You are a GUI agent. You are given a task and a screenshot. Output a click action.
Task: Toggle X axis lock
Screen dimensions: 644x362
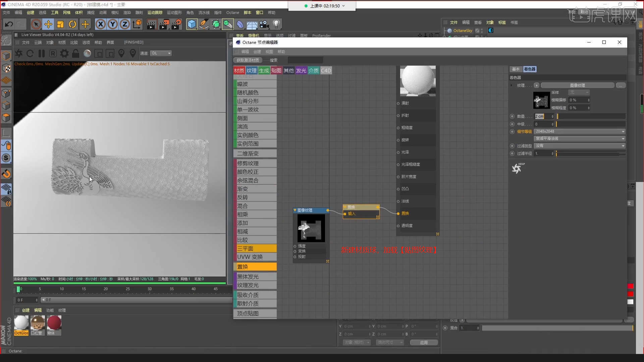click(x=100, y=24)
